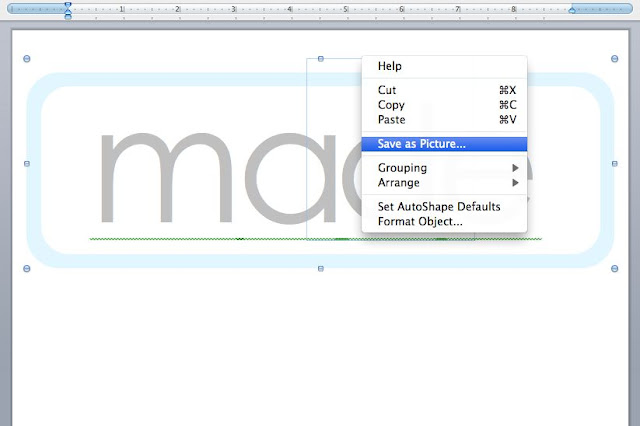Click the top-left selection handle of shape
640x426 pixels.
[x=27, y=59]
